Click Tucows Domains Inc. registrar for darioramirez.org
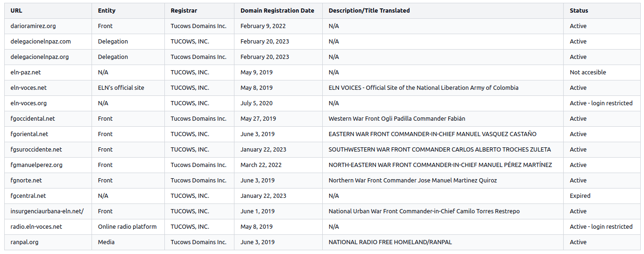Screen dimensions: 644x254 coord(198,26)
